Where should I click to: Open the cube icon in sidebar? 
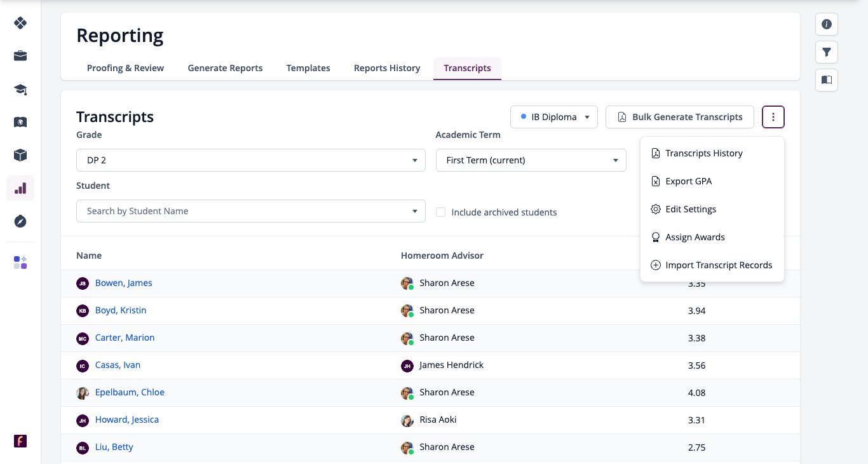click(x=20, y=155)
